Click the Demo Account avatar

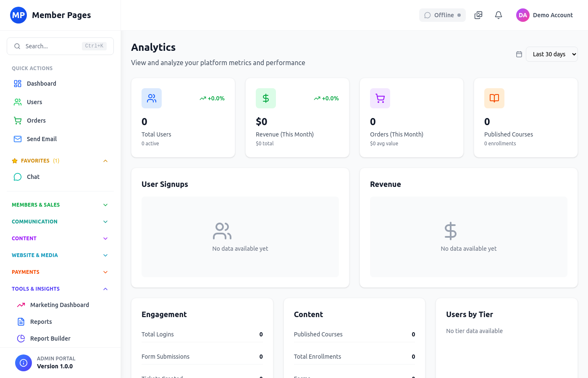click(x=522, y=15)
